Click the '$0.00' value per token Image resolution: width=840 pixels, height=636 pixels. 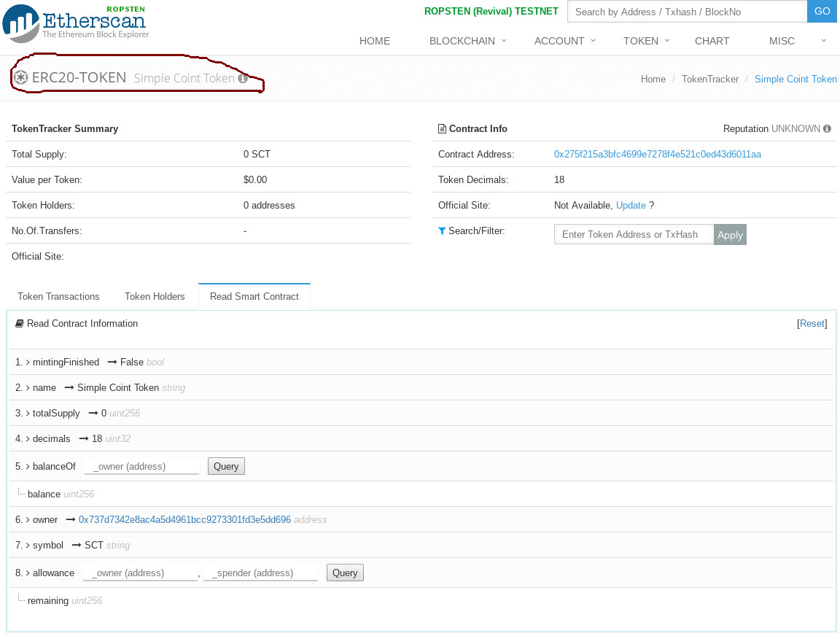coord(255,180)
